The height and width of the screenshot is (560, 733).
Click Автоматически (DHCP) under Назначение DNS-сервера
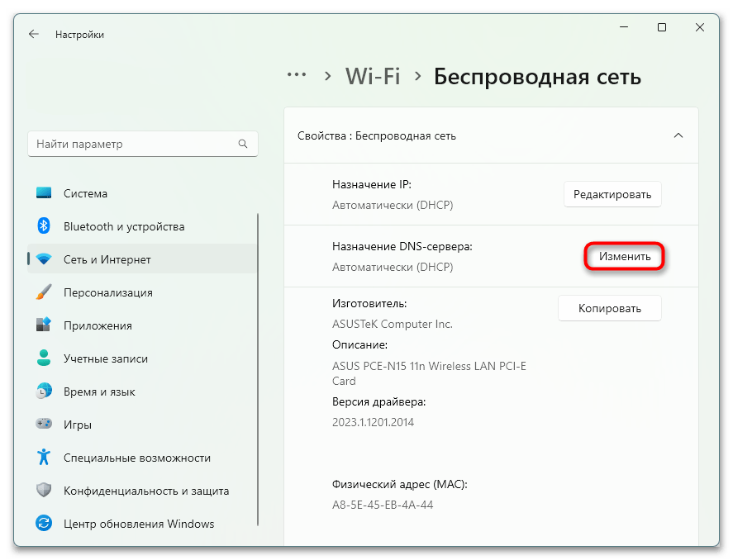pyautogui.click(x=393, y=267)
